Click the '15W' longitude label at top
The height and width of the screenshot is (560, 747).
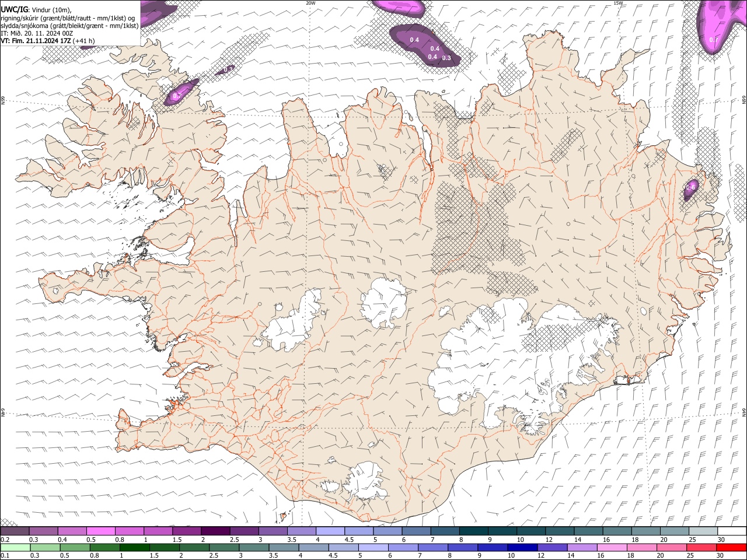(x=618, y=3)
